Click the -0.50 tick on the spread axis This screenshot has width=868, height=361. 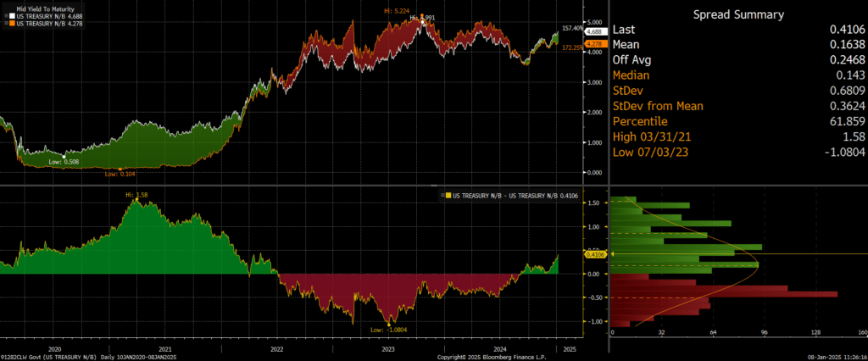pyautogui.click(x=595, y=298)
